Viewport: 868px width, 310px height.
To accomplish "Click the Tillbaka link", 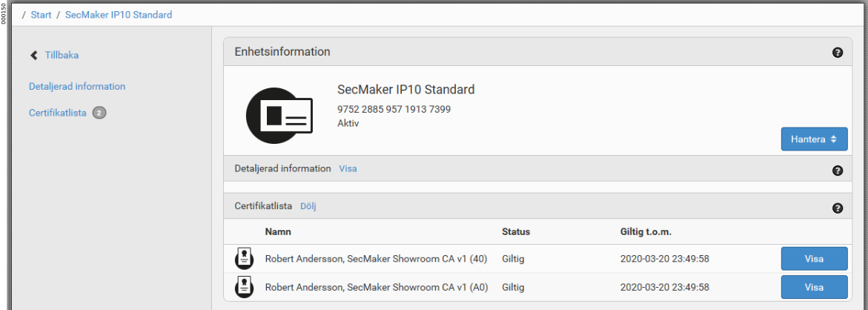I will [x=62, y=56].
